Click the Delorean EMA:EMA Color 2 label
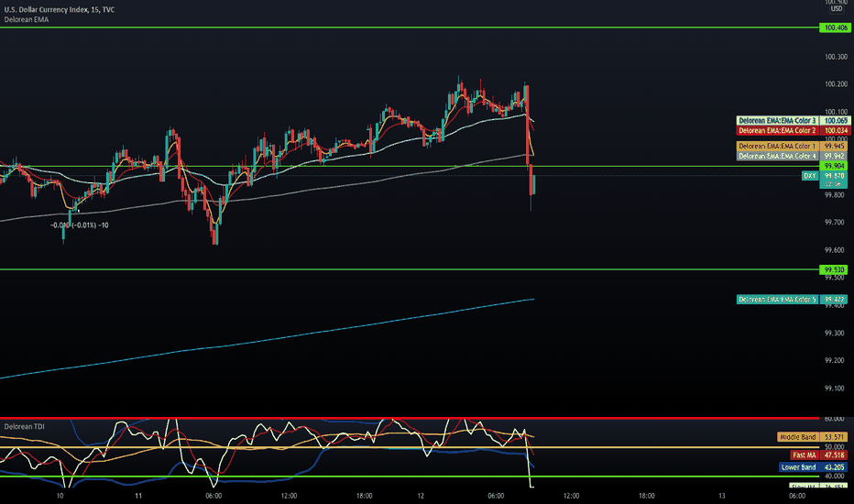Viewport: 854px width, 504px height. [777, 130]
